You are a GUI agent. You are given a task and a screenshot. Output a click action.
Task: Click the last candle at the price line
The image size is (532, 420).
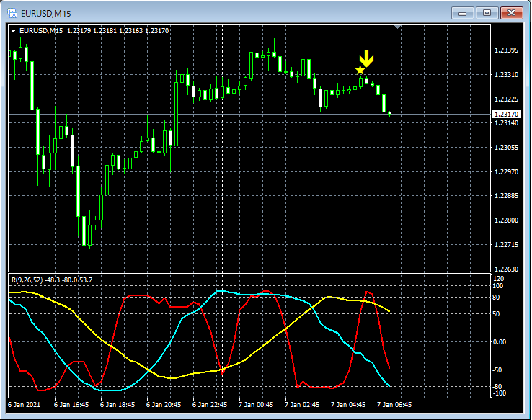(x=389, y=114)
